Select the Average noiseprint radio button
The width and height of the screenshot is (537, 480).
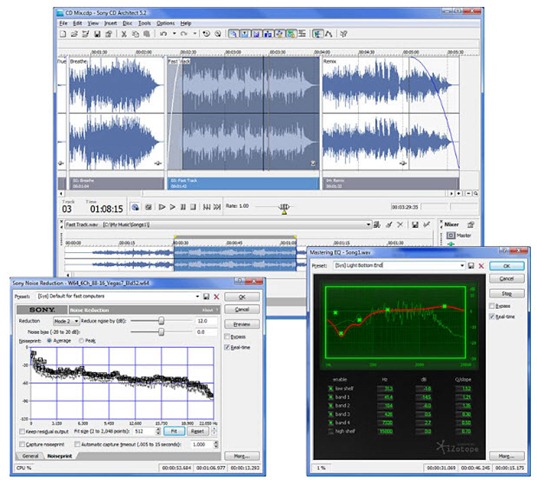pos(50,341)
